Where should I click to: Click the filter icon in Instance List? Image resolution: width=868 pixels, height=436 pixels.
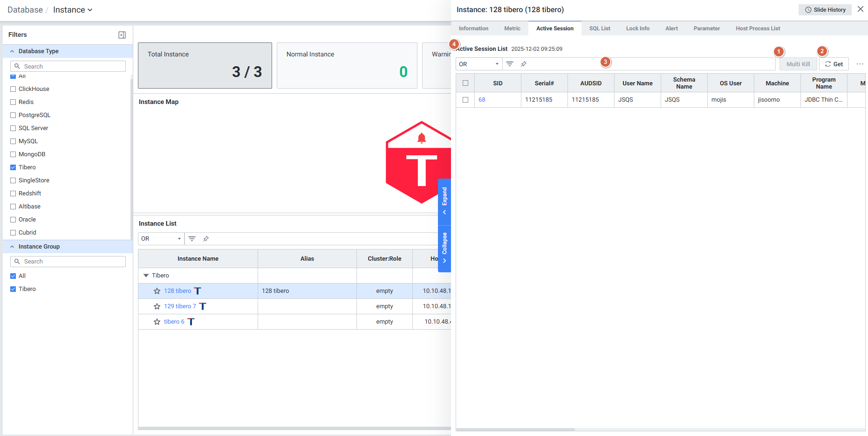pos(192,239)
